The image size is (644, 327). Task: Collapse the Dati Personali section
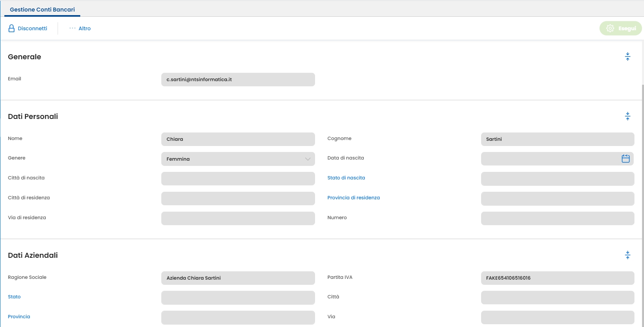627,116
